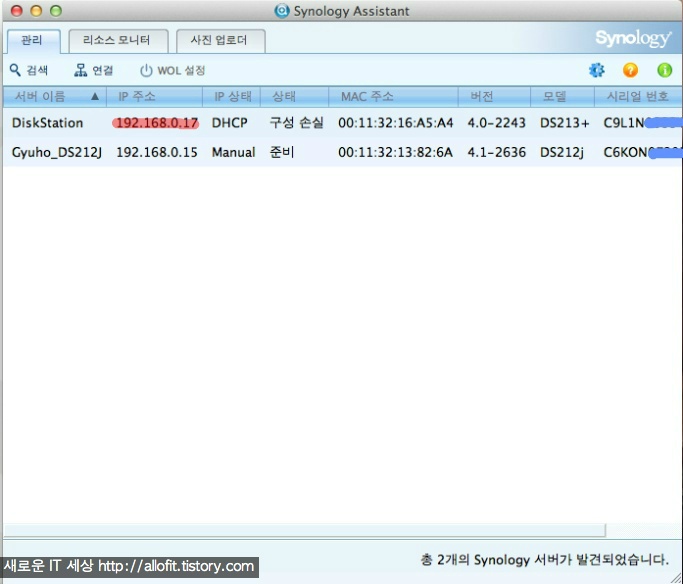
Task: Sort by IP 상태 column header
Action: coord(231,96)
